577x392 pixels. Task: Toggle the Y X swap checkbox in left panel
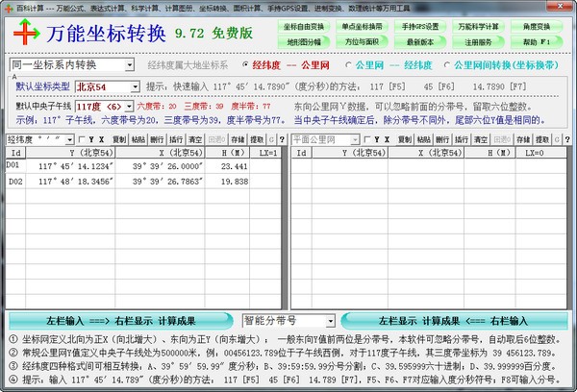tap(82, 139)
